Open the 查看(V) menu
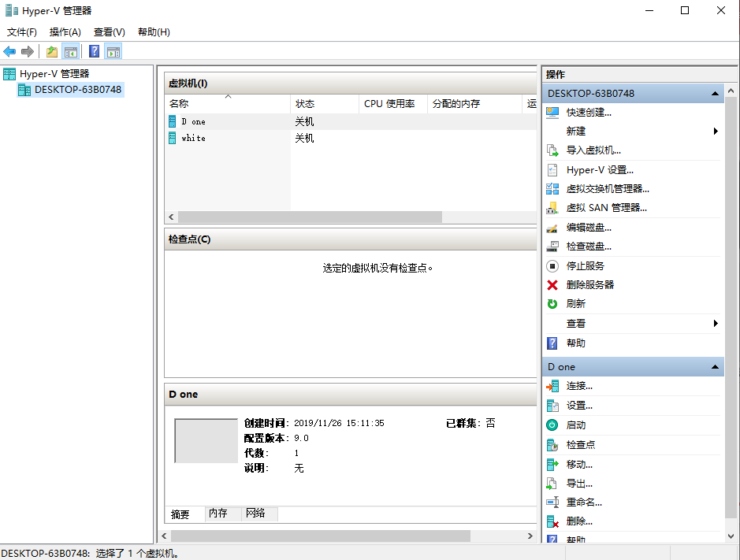This screenshot has height=560, width=740. 110,32
